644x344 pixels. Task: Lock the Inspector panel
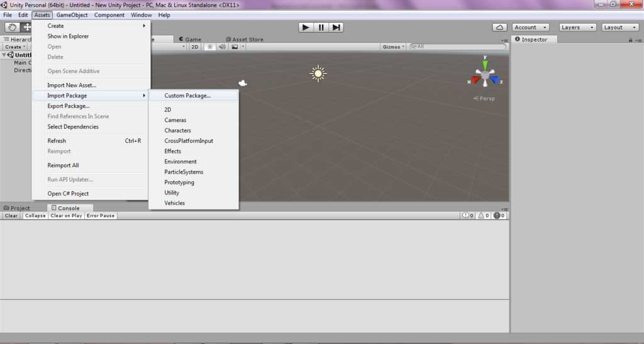pyautogui.click(x=630, y=40)
